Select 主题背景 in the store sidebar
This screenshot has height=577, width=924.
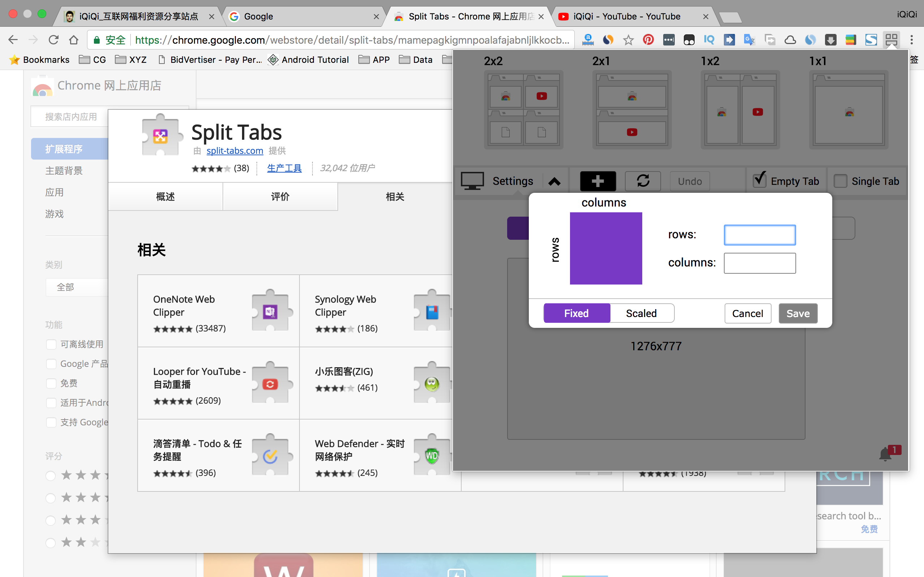click(64, 170)
